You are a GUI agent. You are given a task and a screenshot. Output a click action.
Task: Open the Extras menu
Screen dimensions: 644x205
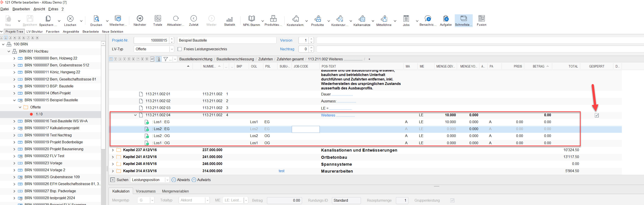click(x=53, y=9)
